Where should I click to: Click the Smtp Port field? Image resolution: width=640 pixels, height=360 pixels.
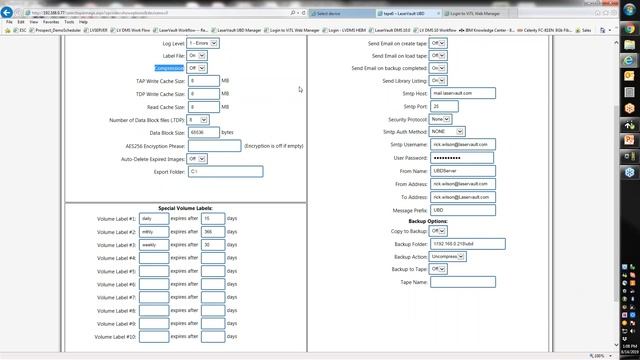[444, 106]
